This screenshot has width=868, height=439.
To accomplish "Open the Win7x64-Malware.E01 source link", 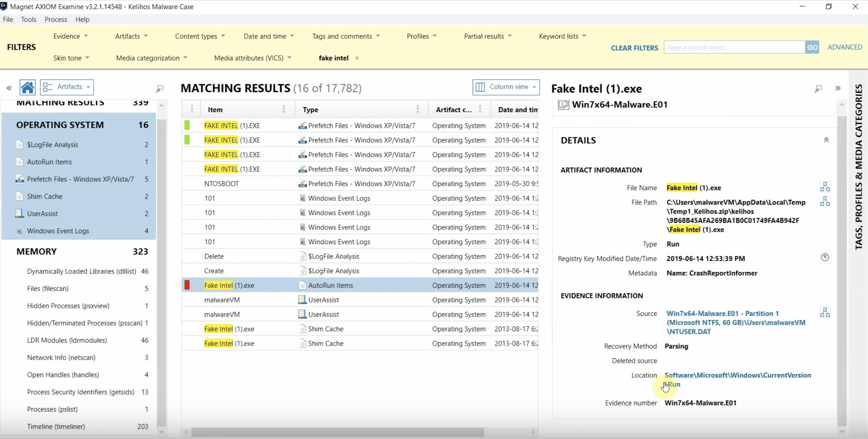I will [736, 323].
